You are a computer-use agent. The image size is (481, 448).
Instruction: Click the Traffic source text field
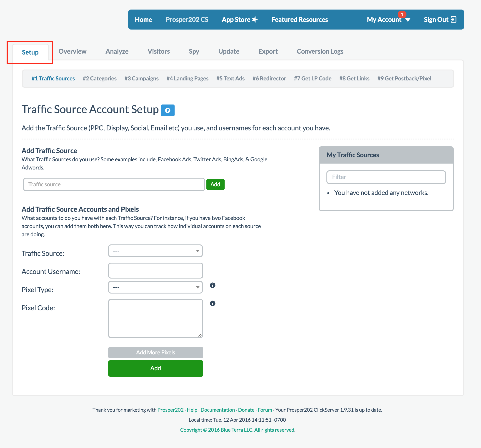114,184
